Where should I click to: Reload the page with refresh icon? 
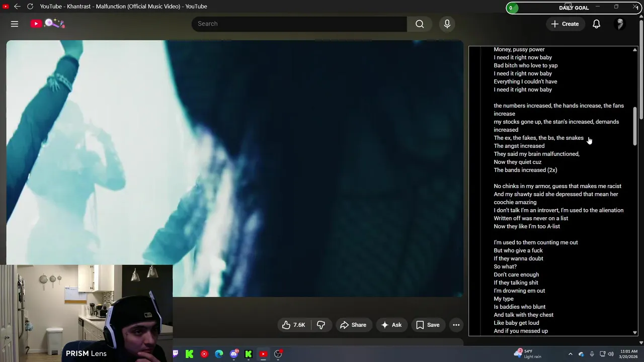tap(30, 7)
